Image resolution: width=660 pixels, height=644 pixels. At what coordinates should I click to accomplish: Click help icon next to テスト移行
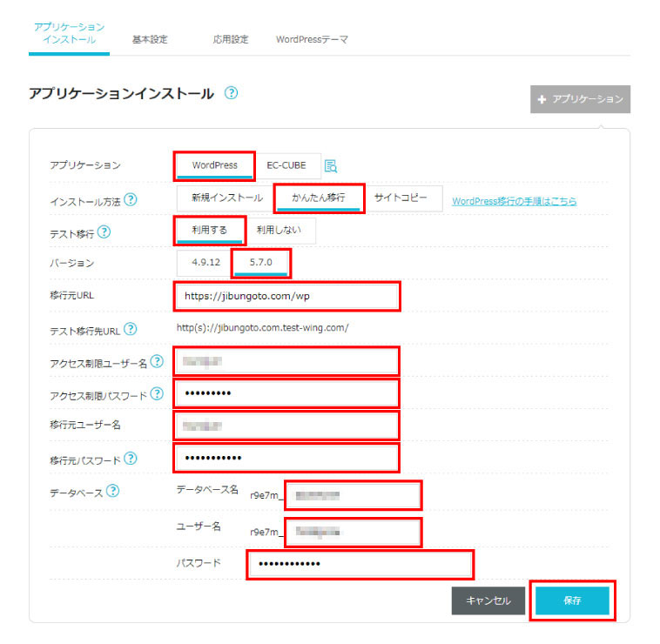click(x=104, y=231)
